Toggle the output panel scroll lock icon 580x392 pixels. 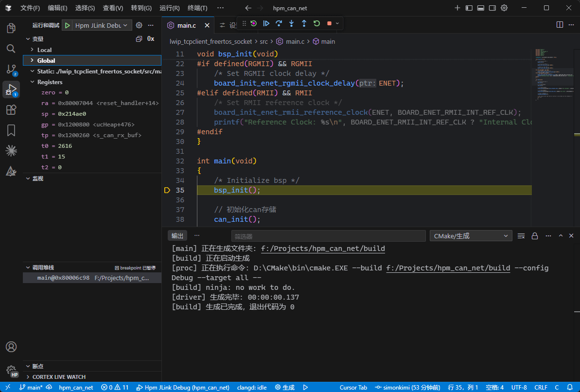(x=535, y=236)
